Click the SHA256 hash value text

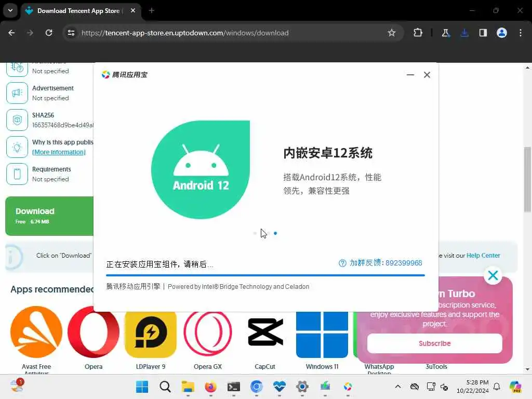click(x=63, y=125)
